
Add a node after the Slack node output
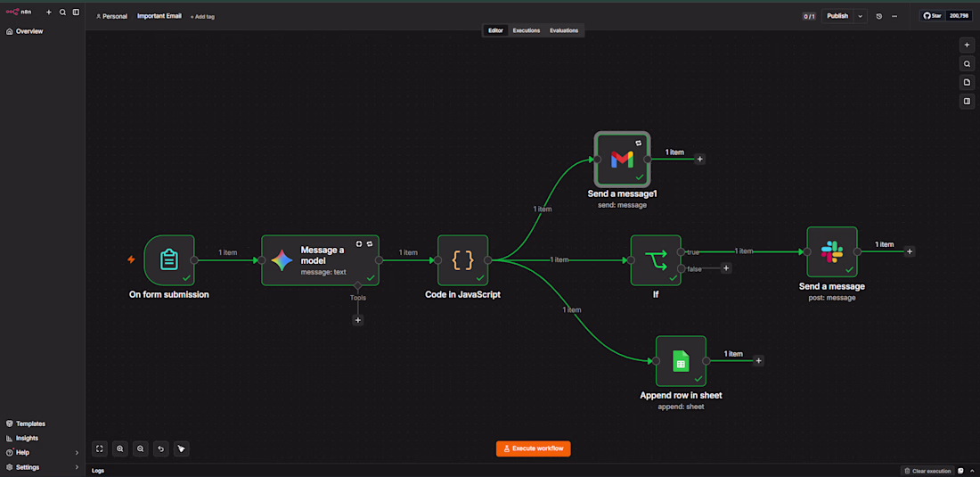pyautogui.click(x=910, y=251)
